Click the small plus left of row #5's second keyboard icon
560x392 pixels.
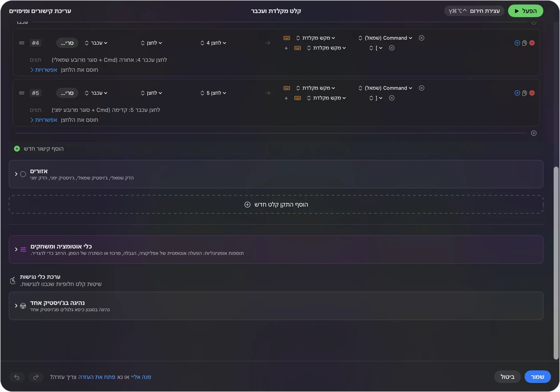(x=286, y=98)
